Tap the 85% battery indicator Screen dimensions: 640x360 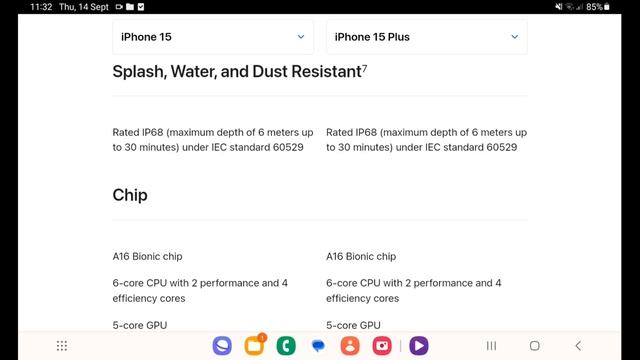coord(598,7)
